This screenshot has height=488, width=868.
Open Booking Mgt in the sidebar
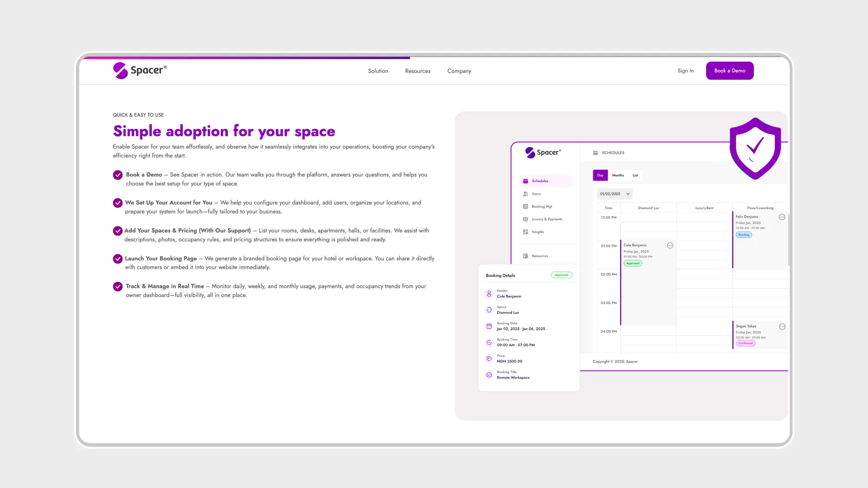pyautogui.click(x=537, y=206)
